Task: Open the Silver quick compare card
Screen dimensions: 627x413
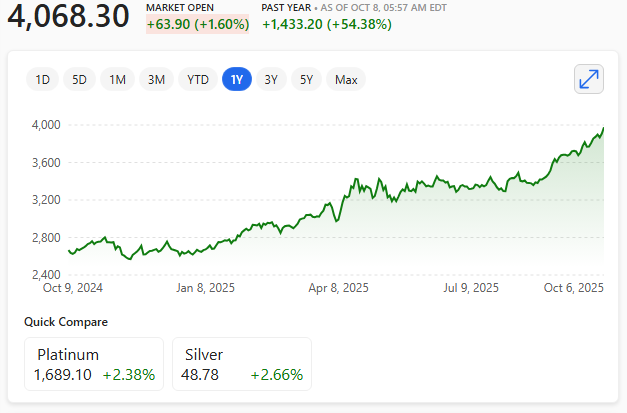Action: click(242, 364)
